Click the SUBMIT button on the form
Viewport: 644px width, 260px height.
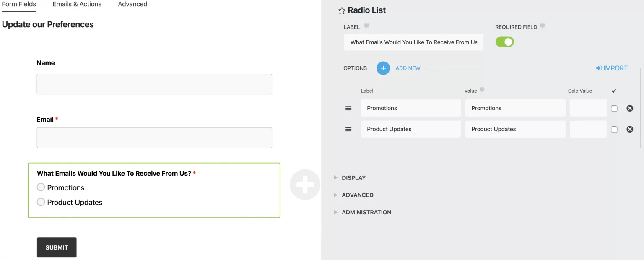56,247
